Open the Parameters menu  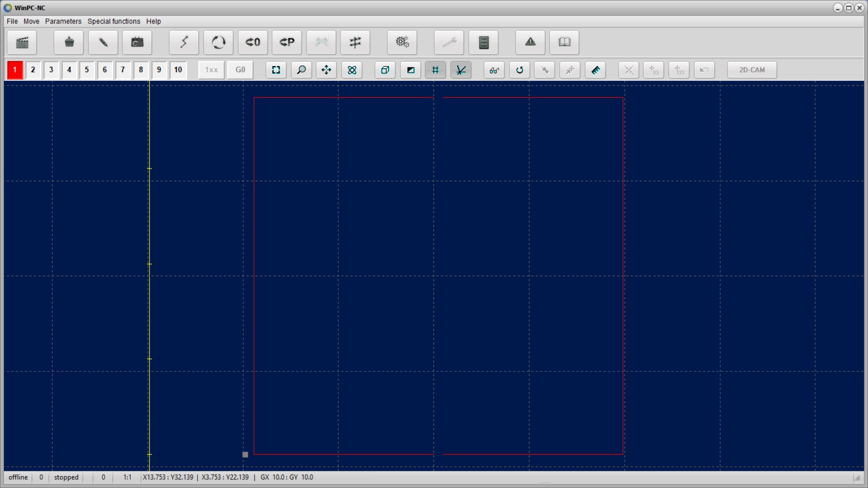(63, 21)
